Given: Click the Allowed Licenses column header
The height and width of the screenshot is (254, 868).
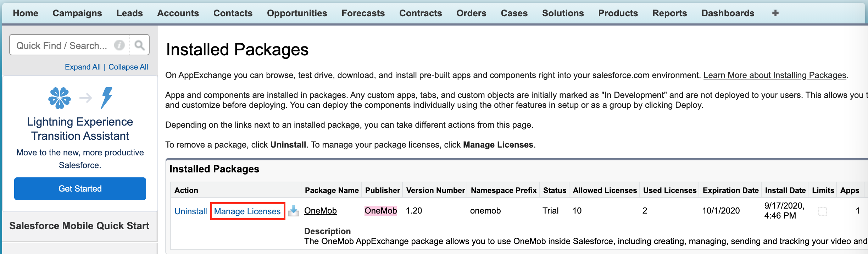Looking at the screenshot, I should (x=605, y=190).
